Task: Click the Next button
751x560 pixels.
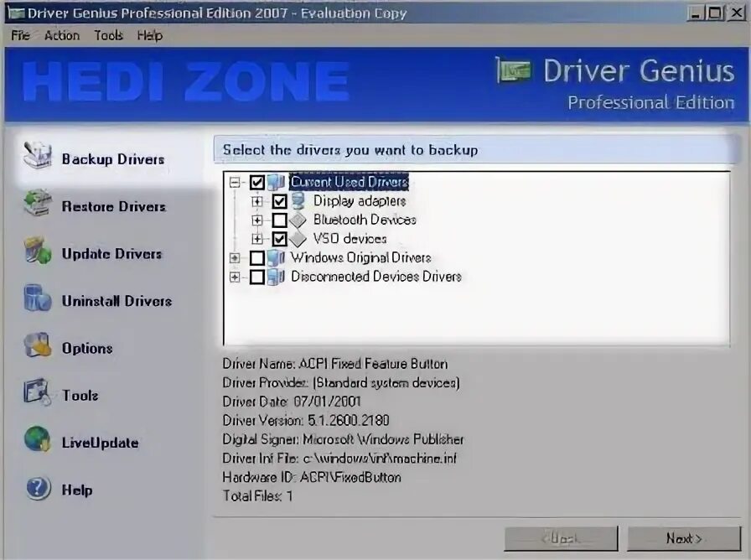Action: 684,538
